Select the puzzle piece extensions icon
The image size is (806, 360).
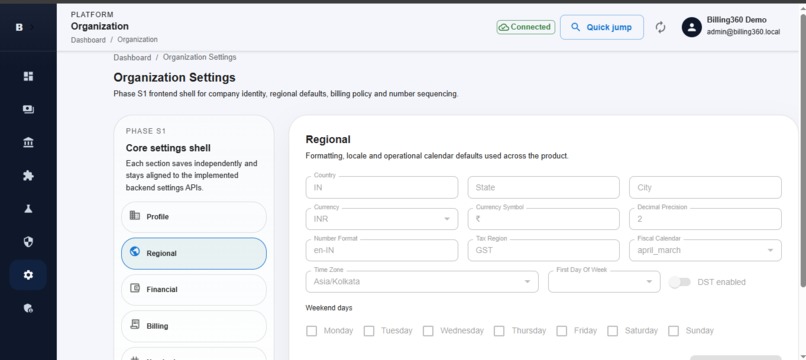(x=28, y=176)
